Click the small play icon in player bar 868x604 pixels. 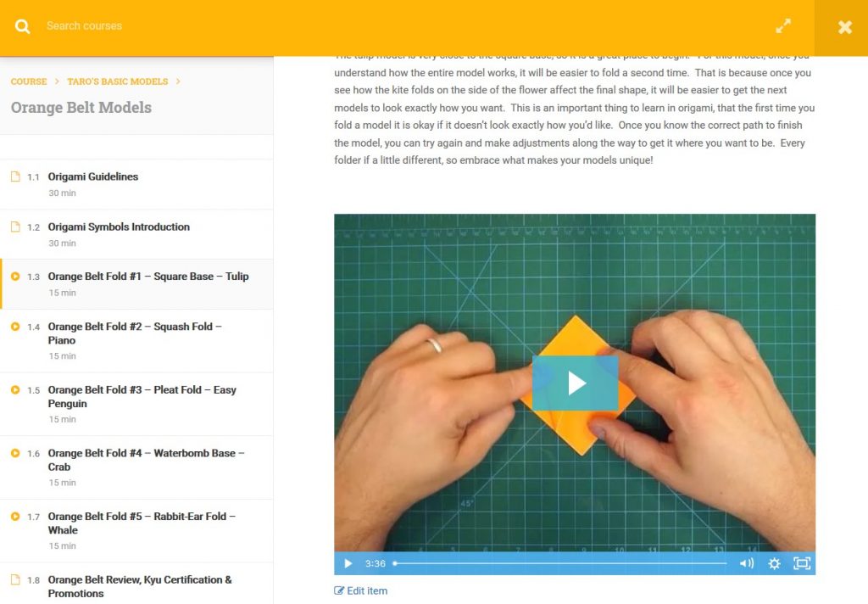[348, 563]
